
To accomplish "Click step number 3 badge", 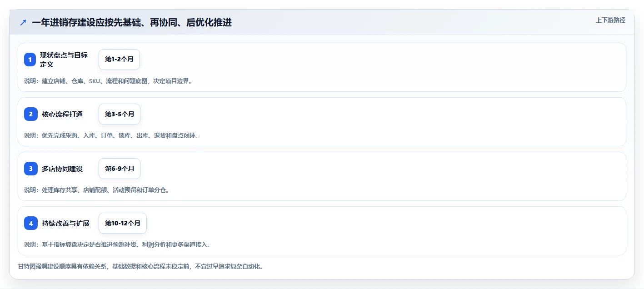I will [31, 169].
